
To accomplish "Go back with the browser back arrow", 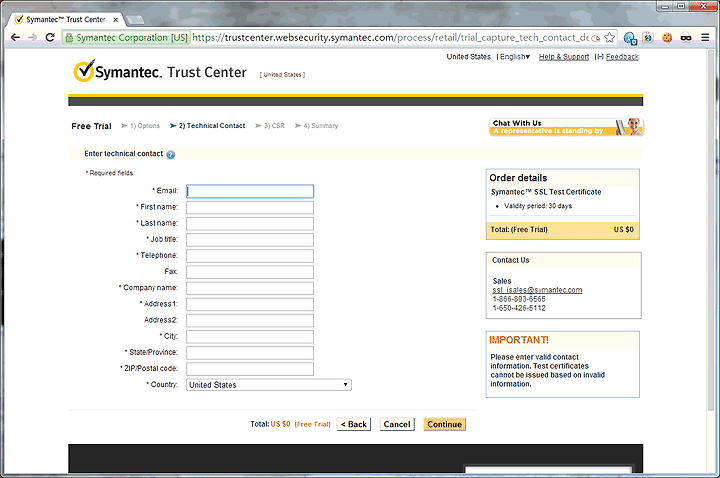I will pos(15,37).
